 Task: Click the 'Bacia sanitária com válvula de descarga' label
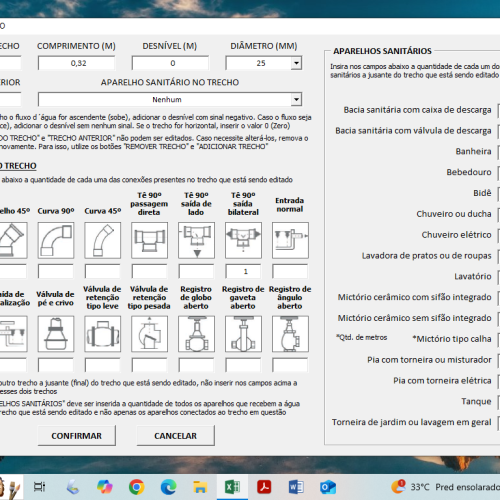point(413,131)
